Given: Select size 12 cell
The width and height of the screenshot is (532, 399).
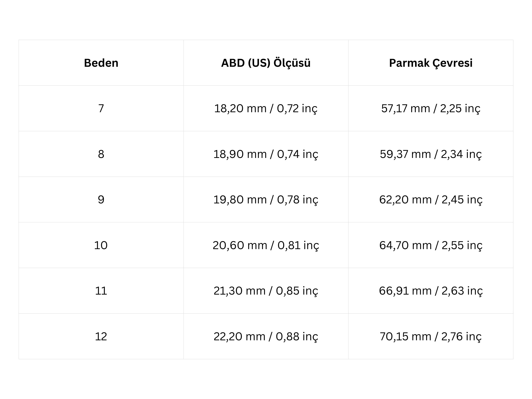Looking at the screenshot, I should click(101, 337).
